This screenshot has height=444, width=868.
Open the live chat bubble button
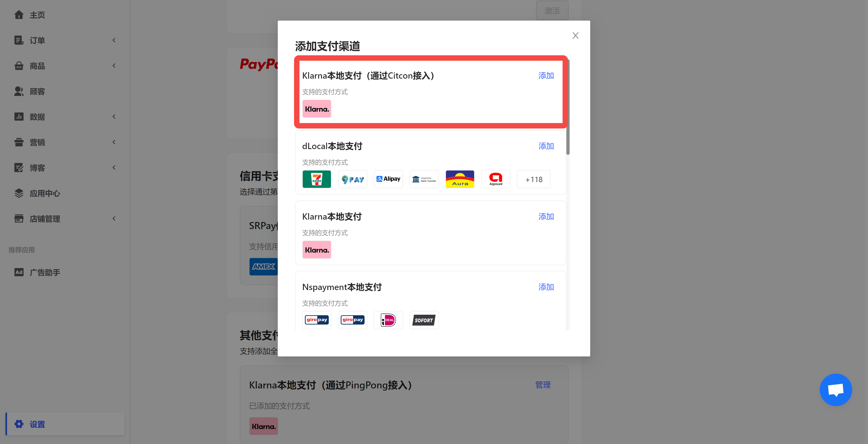(x=836, y=390)
